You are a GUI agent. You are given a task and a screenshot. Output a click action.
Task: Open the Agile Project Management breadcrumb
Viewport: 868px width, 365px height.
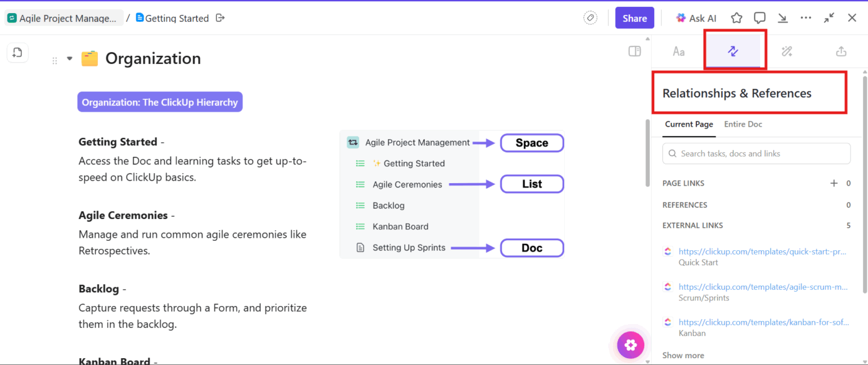(x=62, y=17)
